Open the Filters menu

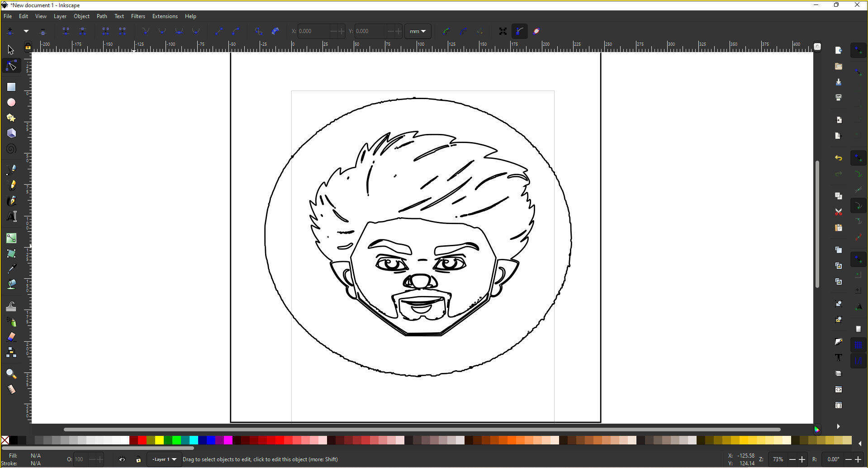point(138,16)
